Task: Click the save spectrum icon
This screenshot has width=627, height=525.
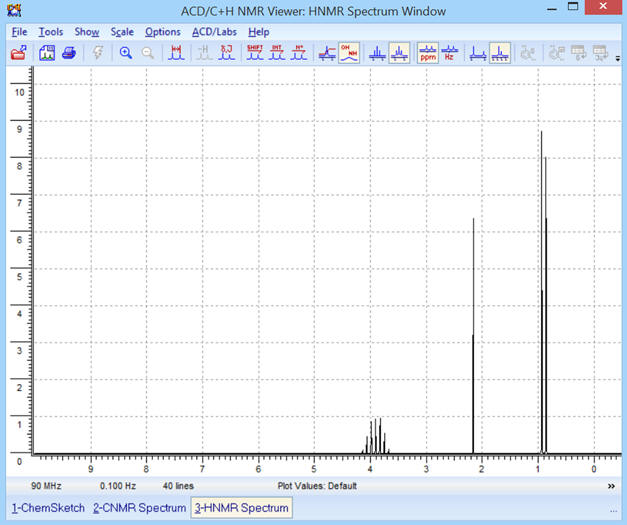Action: 47,53
